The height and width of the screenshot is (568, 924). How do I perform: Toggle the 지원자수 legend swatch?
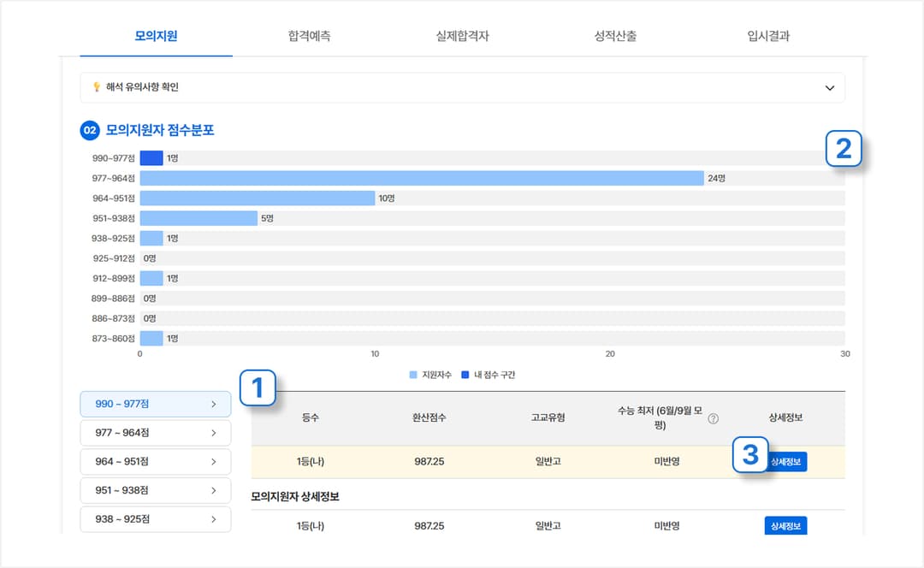point(413,375)
